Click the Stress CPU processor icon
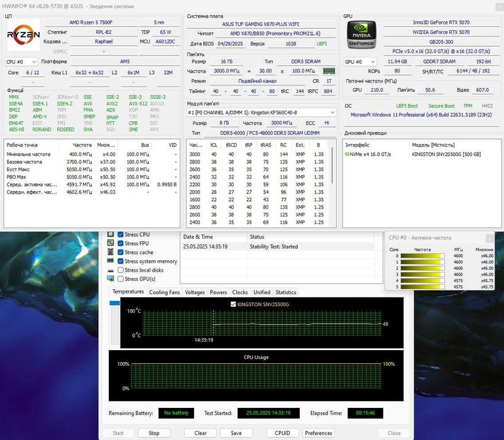This screenshot has width=504, height=440. coord(111,234)
